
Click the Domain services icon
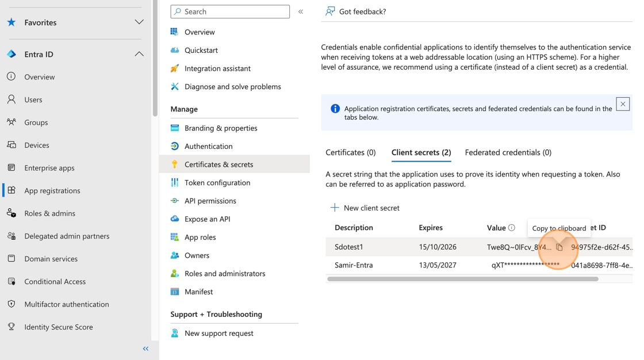click(11, 258)
